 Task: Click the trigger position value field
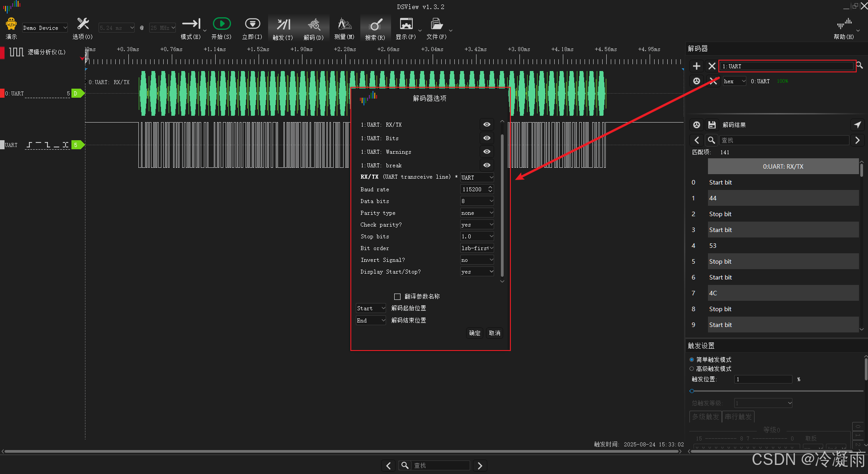point(764,379)
